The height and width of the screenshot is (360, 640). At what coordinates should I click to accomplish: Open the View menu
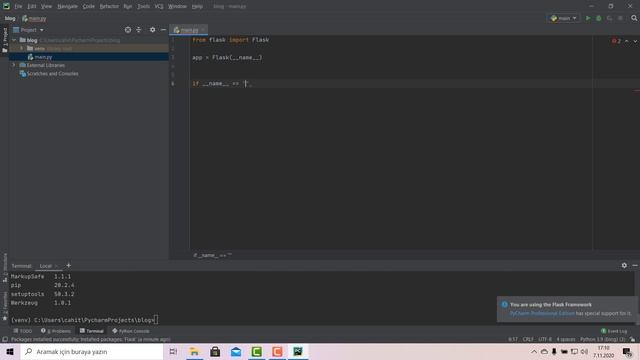coord(47,6)
